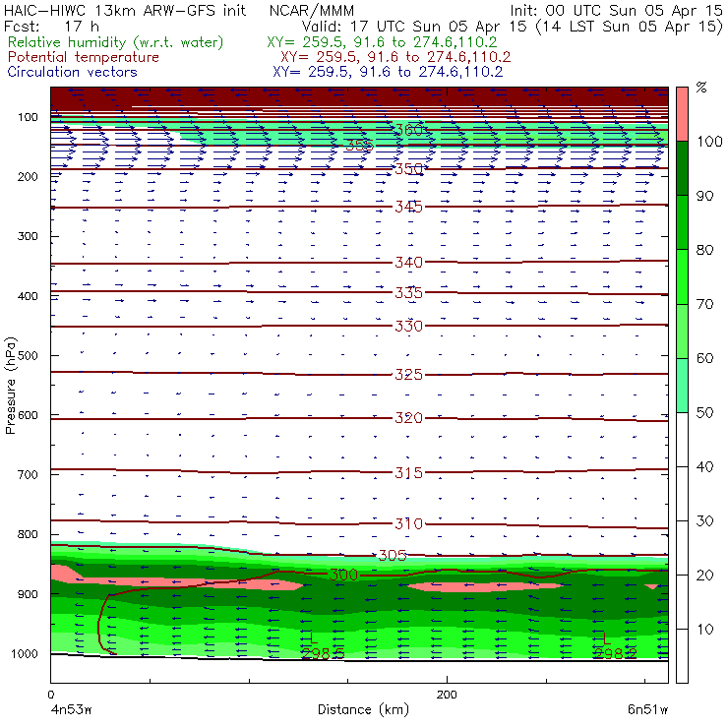The image size is (728, 728).
Task: Click the 100 hPa pressure tick label
Action: (x=28, y=117)
